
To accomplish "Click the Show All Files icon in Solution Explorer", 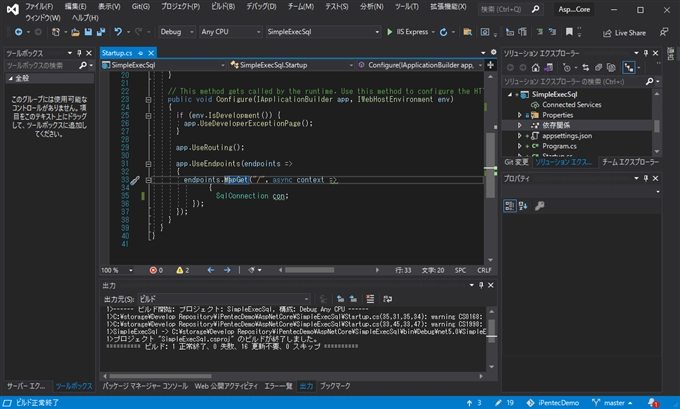I will (611, 67).
